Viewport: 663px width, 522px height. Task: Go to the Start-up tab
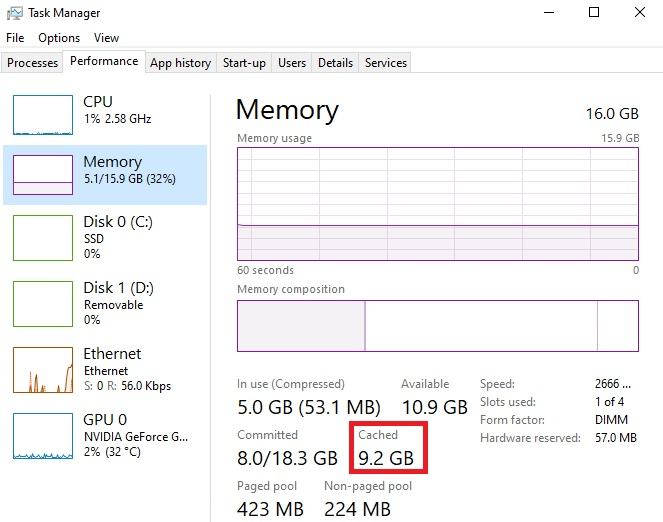click(244, 63)
